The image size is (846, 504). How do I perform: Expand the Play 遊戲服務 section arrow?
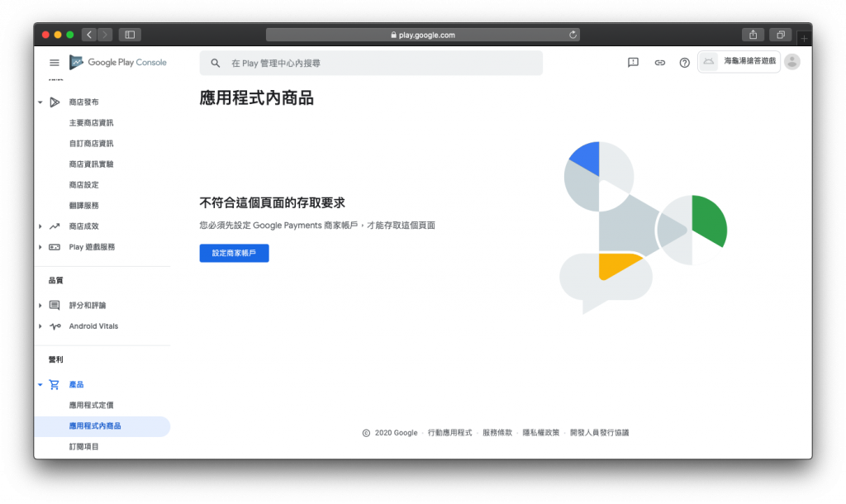(x=40, y=247)
